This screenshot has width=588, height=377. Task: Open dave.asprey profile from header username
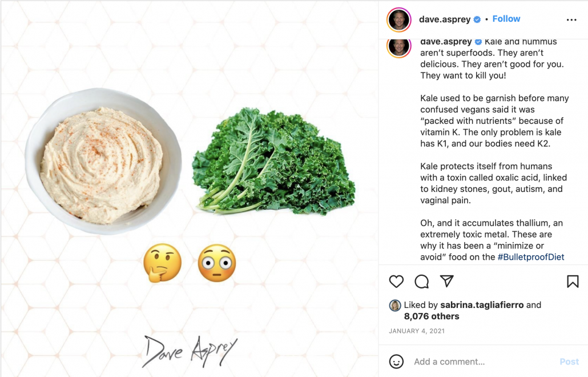pos(444,19)
